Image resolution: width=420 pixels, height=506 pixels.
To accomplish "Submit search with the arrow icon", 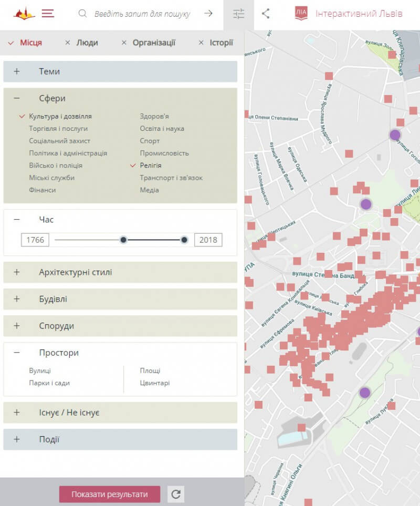I will point(208,14).
